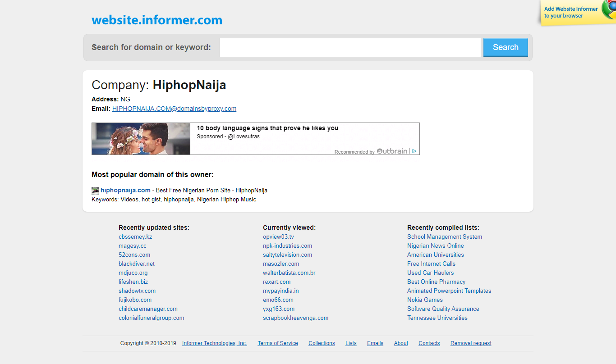Viewport: 616px width, 364px height.
Task: Open the Best Online Pharmacy list
Action: tap(437, 282)
